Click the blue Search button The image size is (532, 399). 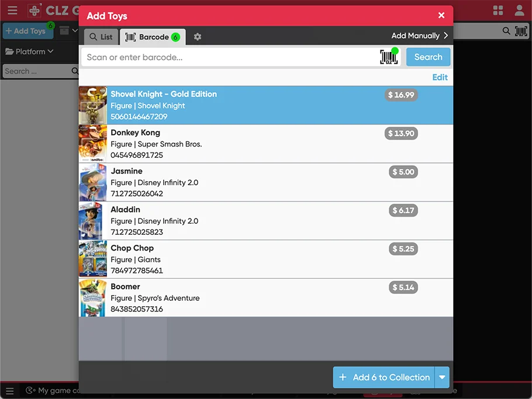pos(428,57)
